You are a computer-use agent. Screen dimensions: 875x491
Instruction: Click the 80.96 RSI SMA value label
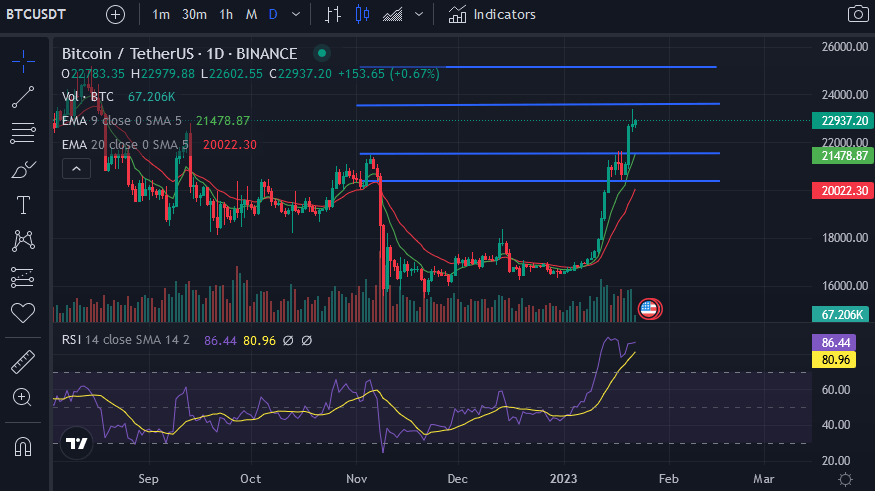click(834, 359)
